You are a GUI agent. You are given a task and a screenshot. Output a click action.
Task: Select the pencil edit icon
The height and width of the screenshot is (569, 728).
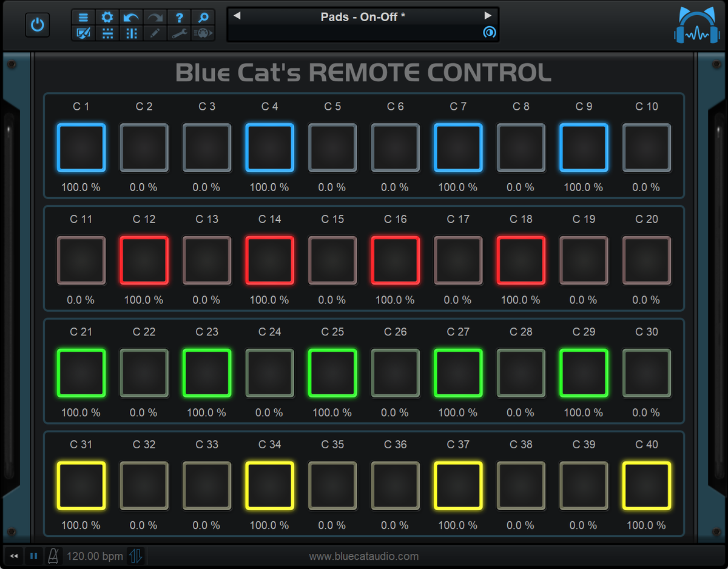(155, 33)
